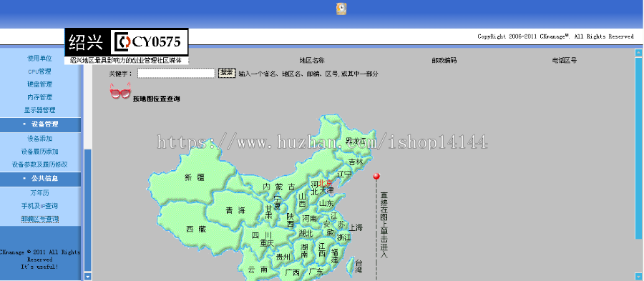Select 台湾 on the map
The image size is (644, 281).
pyautogui.click(x=358, y=266)
